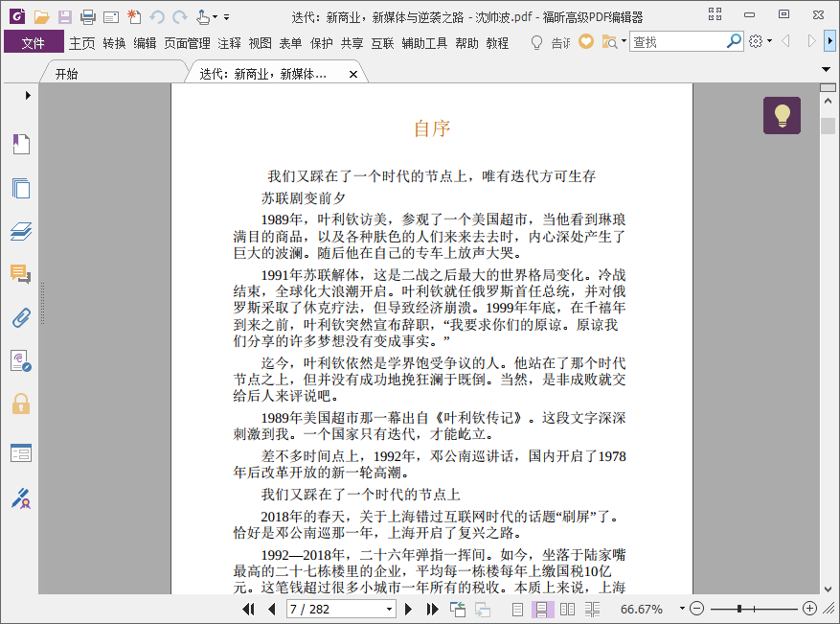The image size is (840, 624).
Task: Go to the next page
Action: click(x=408, y=609)
